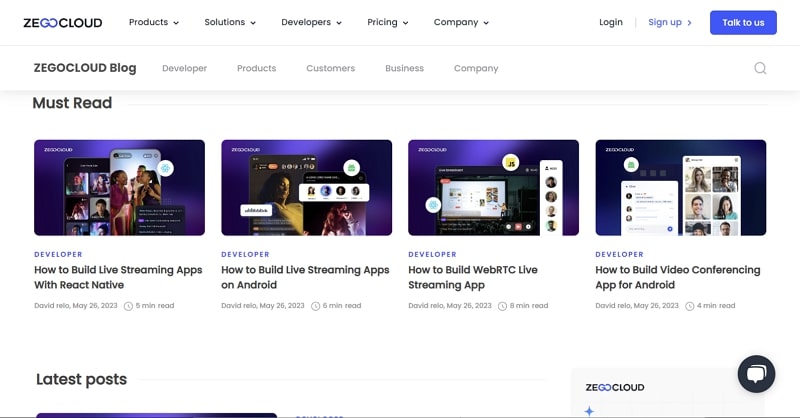This screenshot has height=418, width=800.
Task: Click clock icon beside 8 min read
Action: click(x=503, y=306)
